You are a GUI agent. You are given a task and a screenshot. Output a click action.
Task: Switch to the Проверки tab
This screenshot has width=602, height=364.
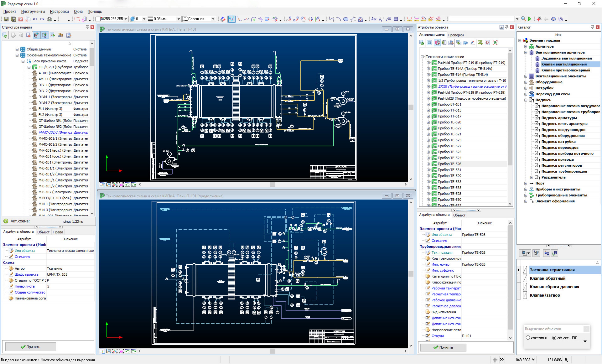pos(456,35)
